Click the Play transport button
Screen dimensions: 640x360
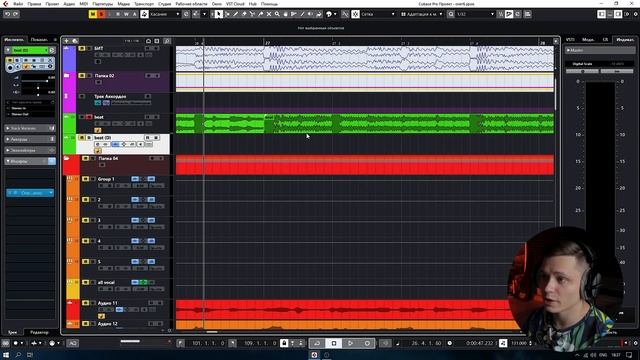coord(350,343)
